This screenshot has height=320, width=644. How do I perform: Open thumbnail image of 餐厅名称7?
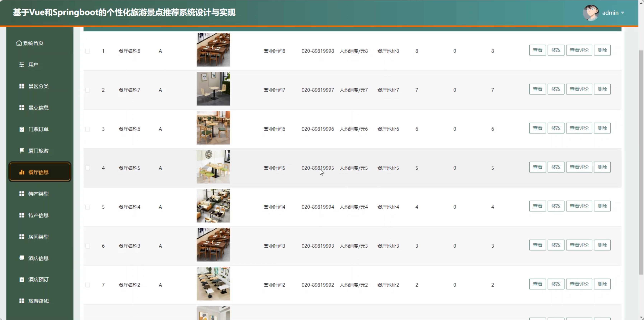tap(213, 89)
